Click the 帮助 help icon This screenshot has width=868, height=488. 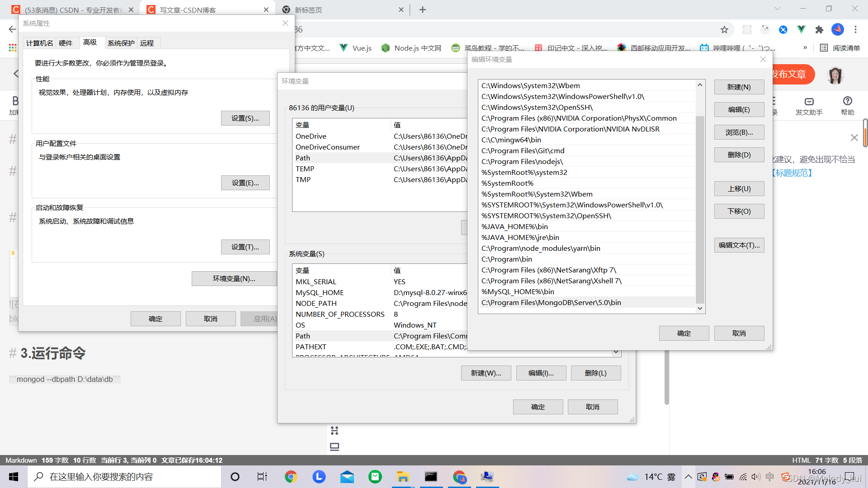pos(848,106)
